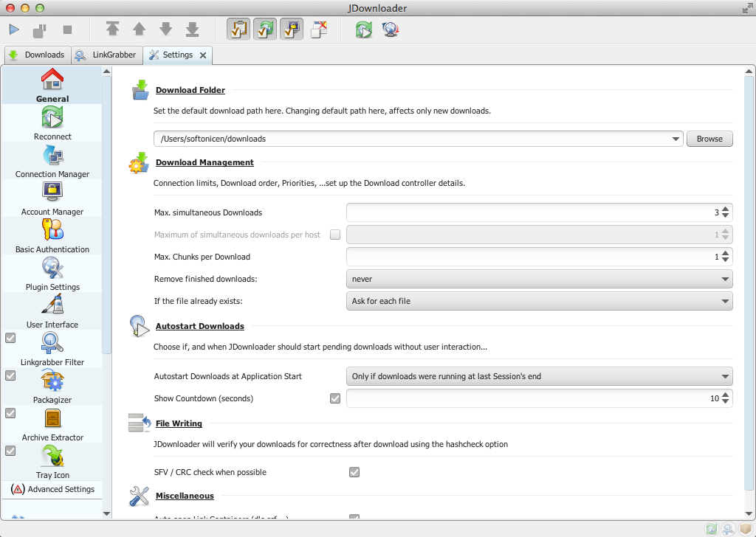The width and height of the screenshot is (756, 537).
Task: Click the Show Countdown seconds stepper arrows
Action: tap(725, 398)
